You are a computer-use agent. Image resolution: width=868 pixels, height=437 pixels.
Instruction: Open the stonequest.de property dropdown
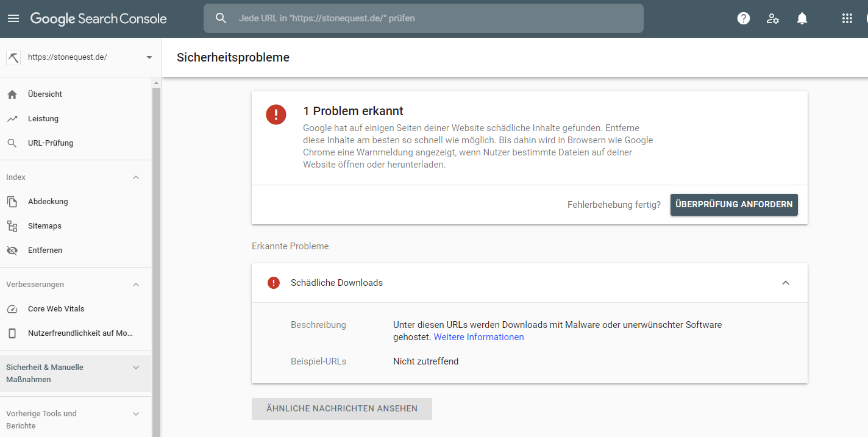pyautogui.click(x=149, y=57)
